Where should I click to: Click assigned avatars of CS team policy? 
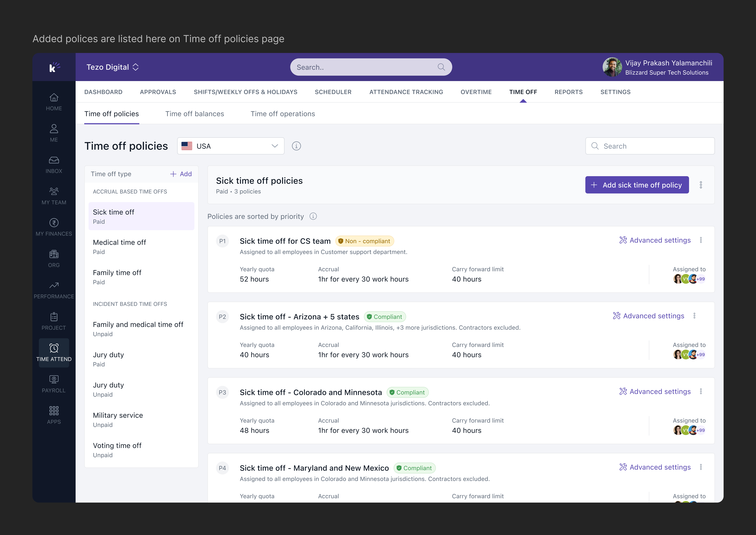[689, 279]
